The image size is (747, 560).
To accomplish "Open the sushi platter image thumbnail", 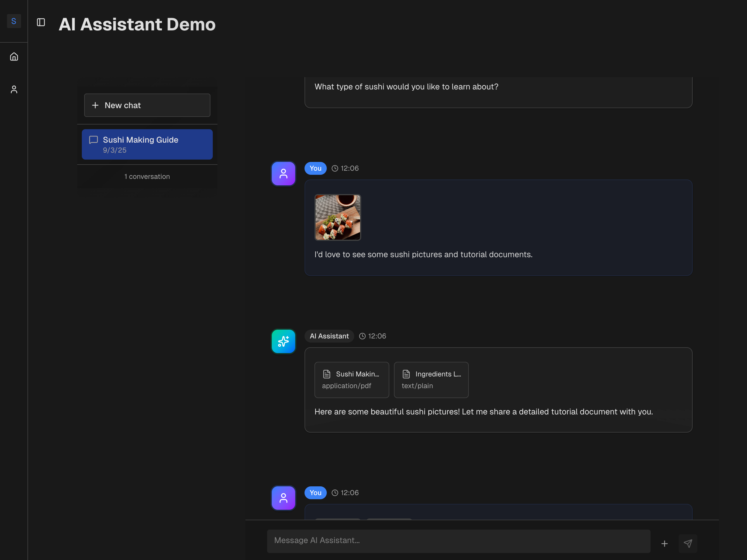I will coord(337,217).
